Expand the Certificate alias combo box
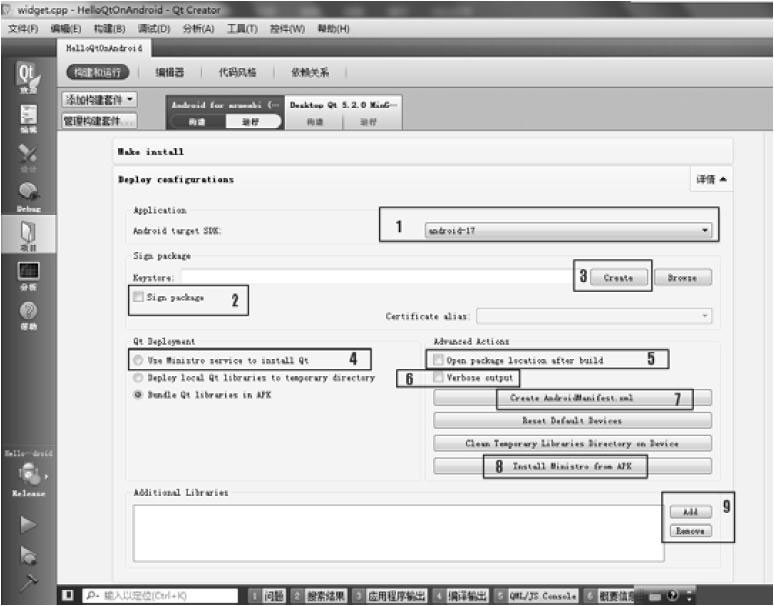This screenshot has width=774, height=606. click(594, 316)
